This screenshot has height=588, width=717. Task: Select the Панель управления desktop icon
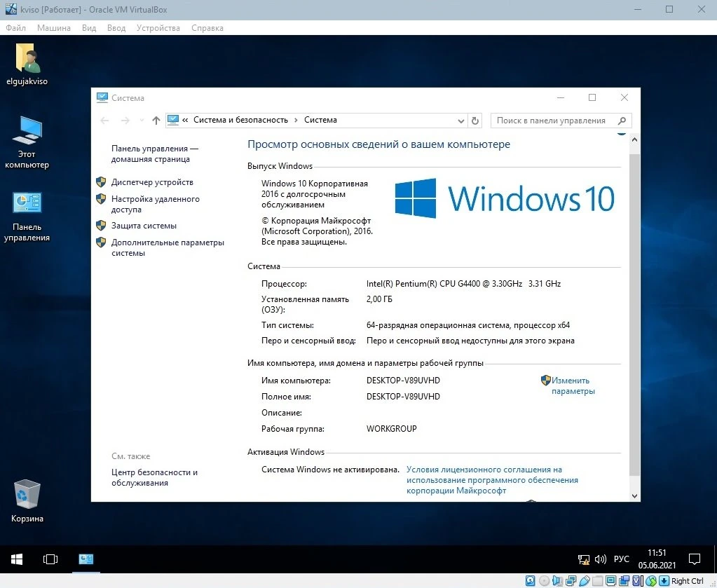tap(27, 217)
